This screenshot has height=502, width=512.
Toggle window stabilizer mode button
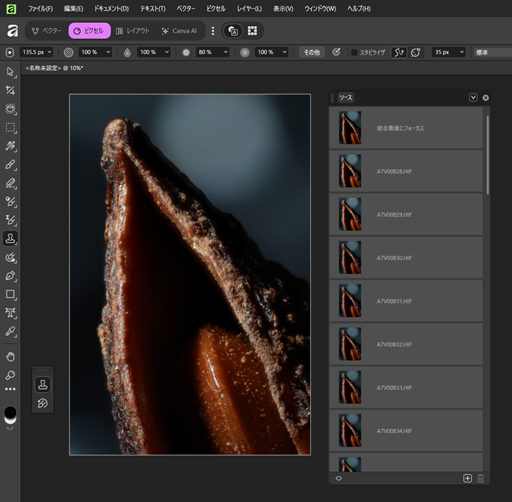coord(416,52)
